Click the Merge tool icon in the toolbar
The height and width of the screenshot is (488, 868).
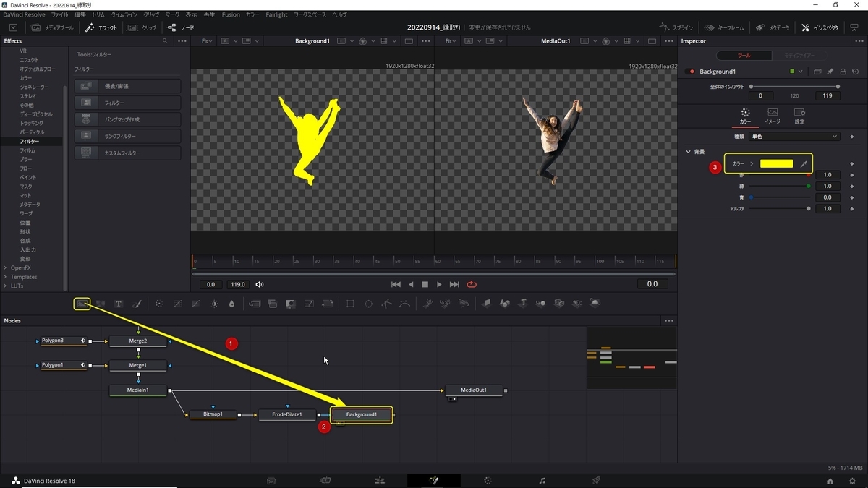click(255, 304)
